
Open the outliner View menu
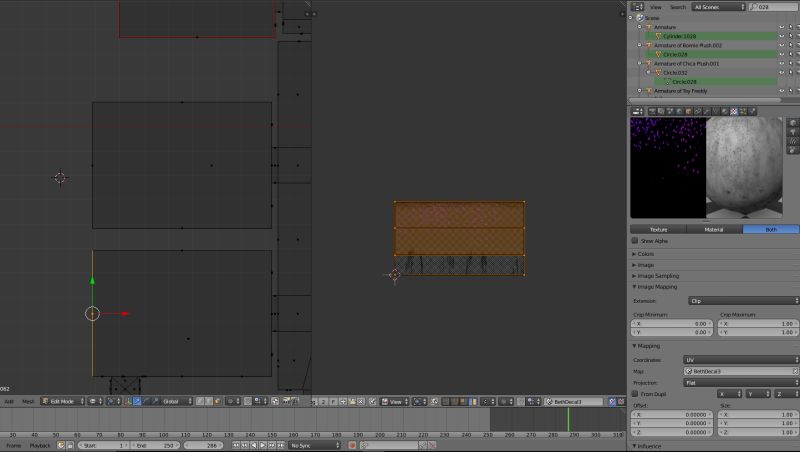coord(656,7)
